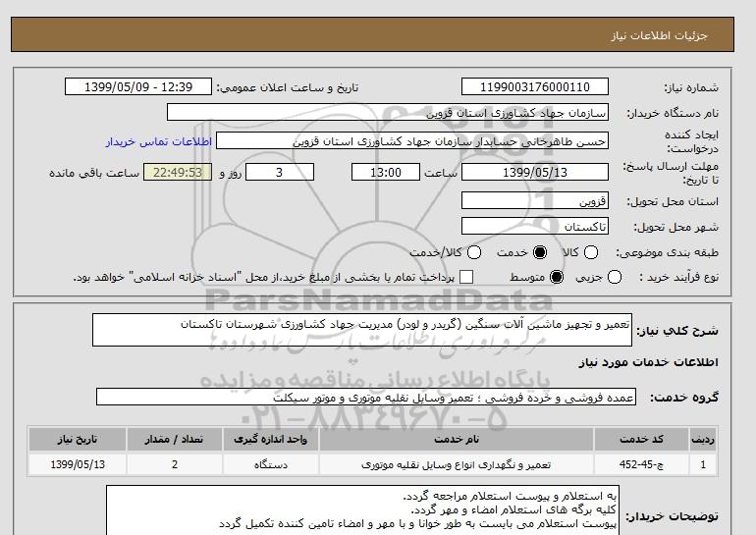
Task: Click the quantity cell showing 2
Action: pyautogui.click(x=174, y=464)
